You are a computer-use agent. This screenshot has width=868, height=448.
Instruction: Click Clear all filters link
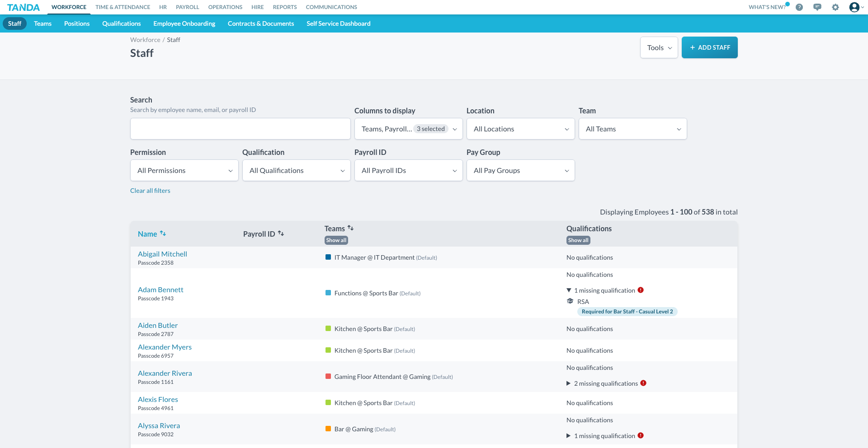tap(150, 191)
